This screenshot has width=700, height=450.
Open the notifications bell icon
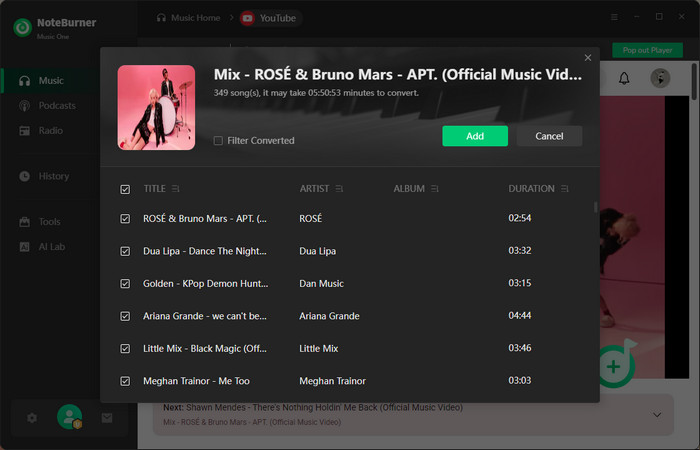coord(624,79)
